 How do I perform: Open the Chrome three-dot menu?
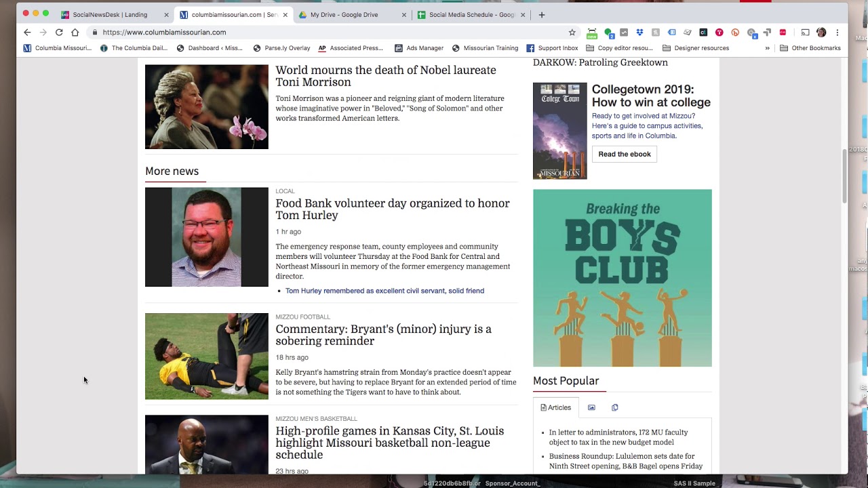pos(837,32)
